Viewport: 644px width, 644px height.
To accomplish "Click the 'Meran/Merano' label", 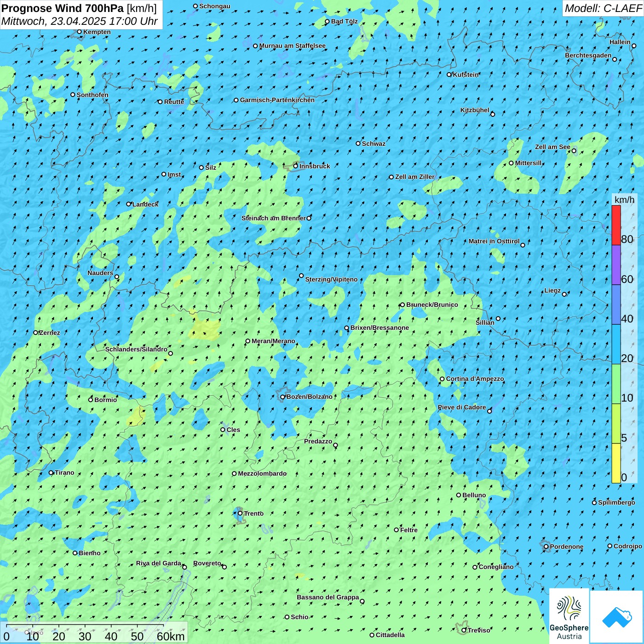I will coord(273,341).
